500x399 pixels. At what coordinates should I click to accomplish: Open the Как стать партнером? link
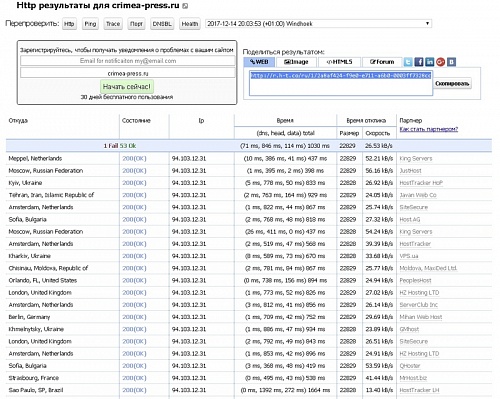coord(429,129)
